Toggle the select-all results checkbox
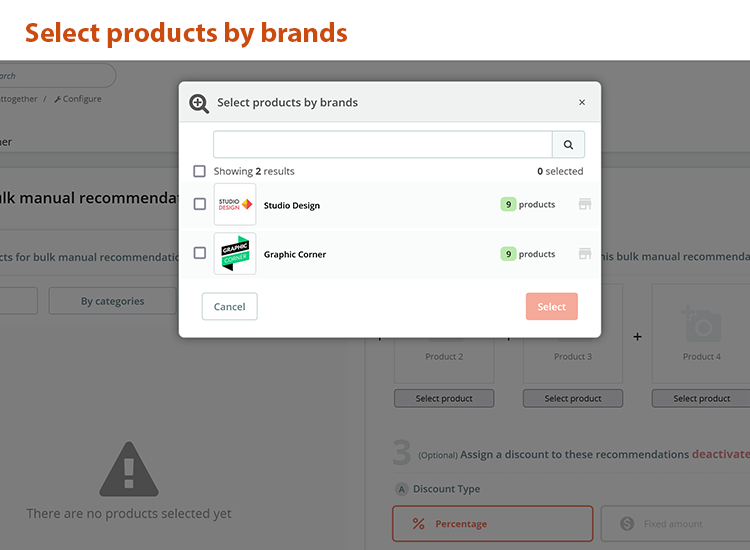 click(200, 171)
